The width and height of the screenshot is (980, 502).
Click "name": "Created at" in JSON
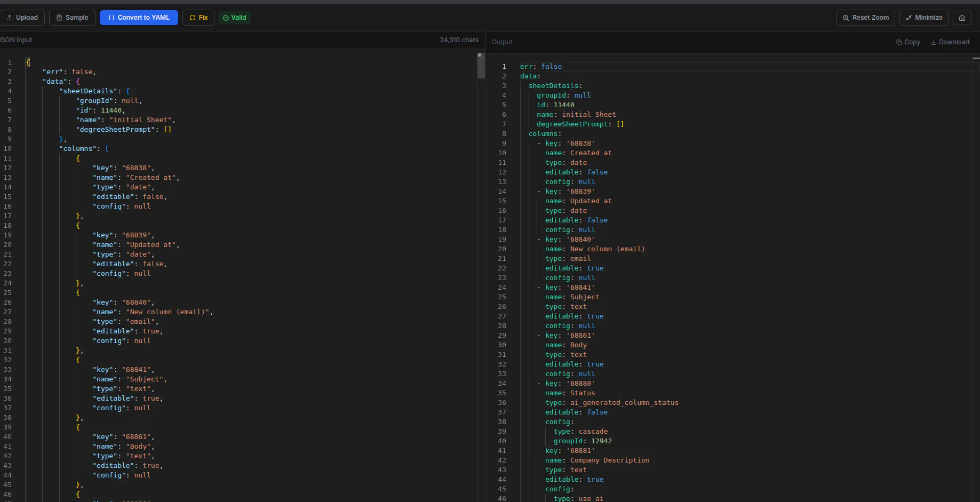click(136, 178)
